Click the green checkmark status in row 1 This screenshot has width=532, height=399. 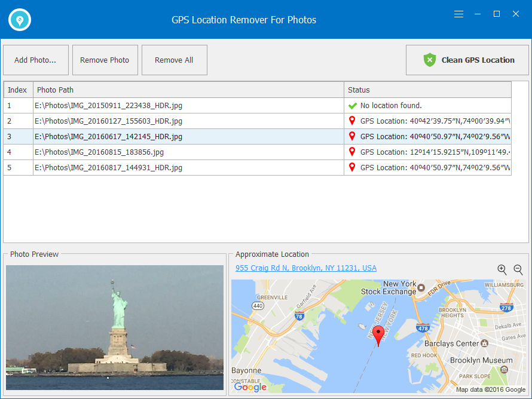pos(353,106)
